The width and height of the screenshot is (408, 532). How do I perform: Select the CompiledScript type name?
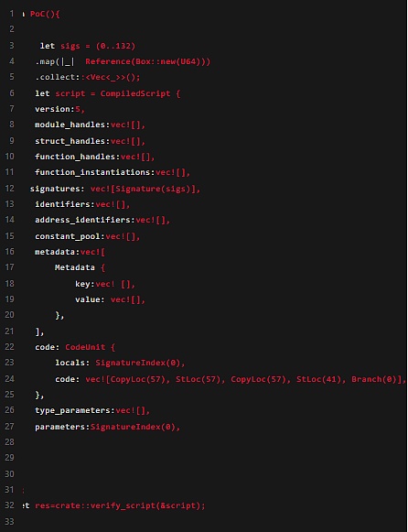pos(135,93)
